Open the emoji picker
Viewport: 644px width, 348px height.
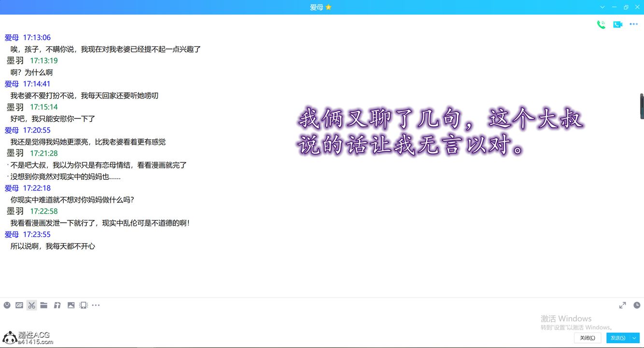[x=7, y=305]
